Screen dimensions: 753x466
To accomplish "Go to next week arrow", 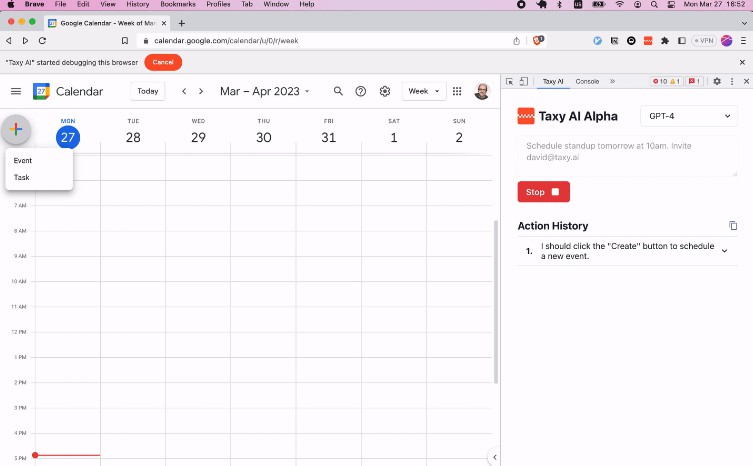I will pyautogui.click(x=201, y=91).
